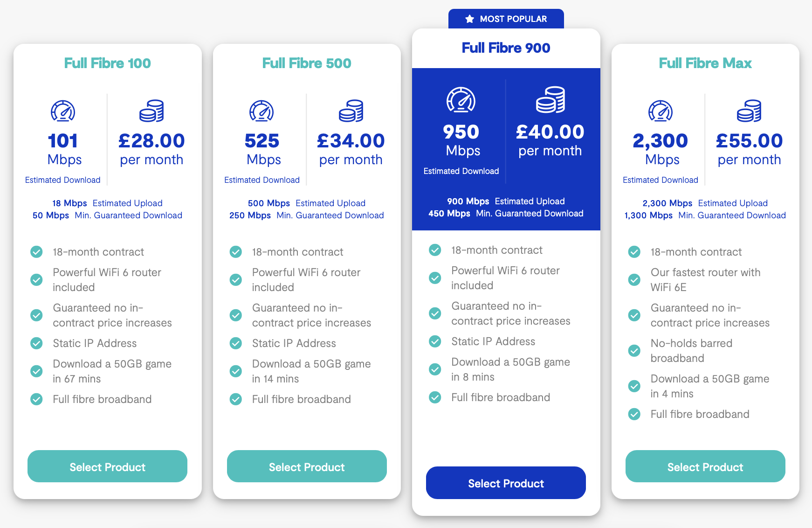
Task: Select Product for Full Fibre 100
Action: coord(107,466)
